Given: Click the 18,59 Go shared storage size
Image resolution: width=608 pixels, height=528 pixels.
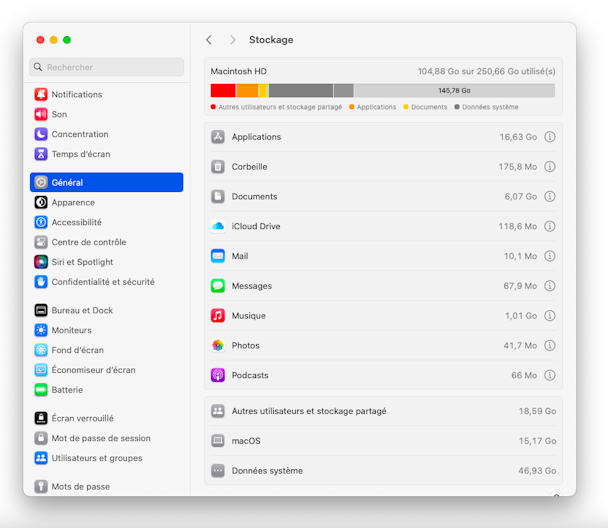Looking at the screenshot, I should click(x=537, y=411).
